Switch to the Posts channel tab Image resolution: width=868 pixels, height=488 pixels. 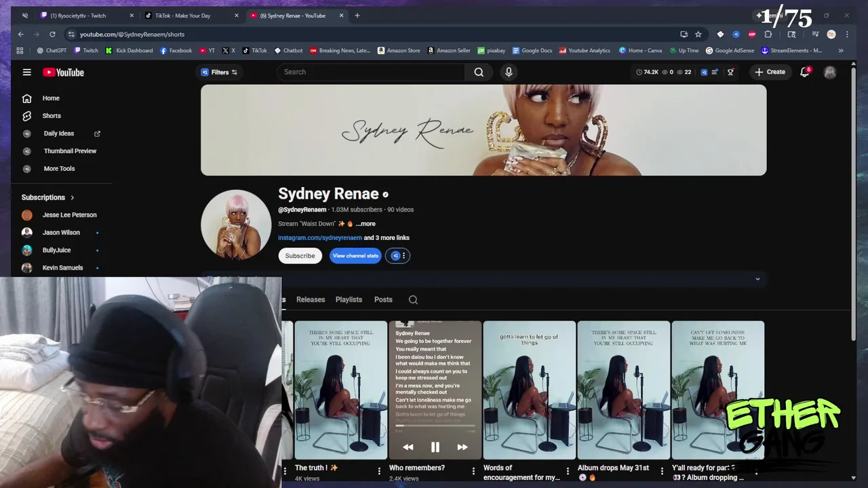tap(383, 300)
